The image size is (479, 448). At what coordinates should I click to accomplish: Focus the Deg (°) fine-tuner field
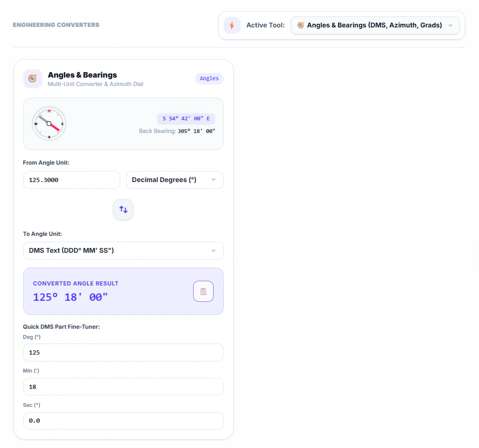pos(123,352)
